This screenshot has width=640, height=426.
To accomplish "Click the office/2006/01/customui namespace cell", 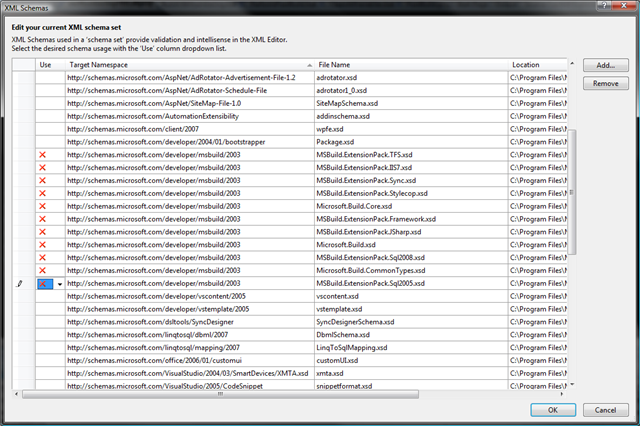I will [190, 360].
